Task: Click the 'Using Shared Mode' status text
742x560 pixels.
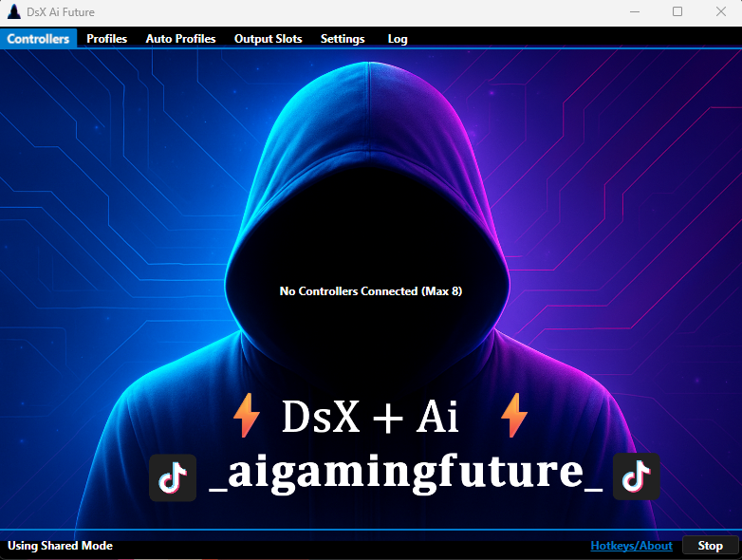Action: pos(60,546)
